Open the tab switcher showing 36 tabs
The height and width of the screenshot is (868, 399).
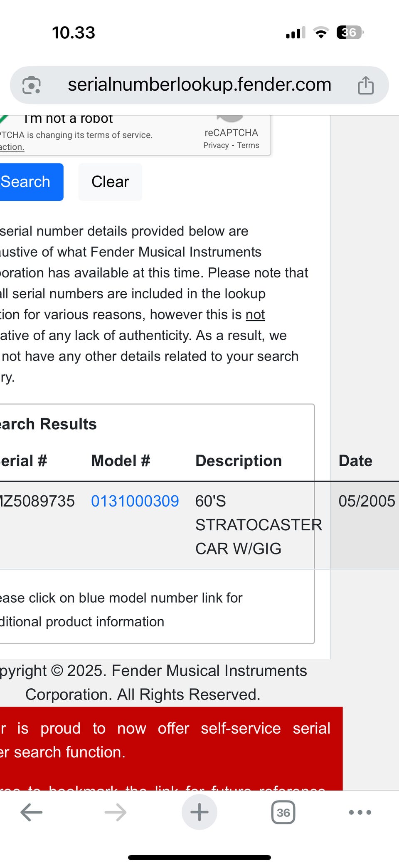coord(283,812)
